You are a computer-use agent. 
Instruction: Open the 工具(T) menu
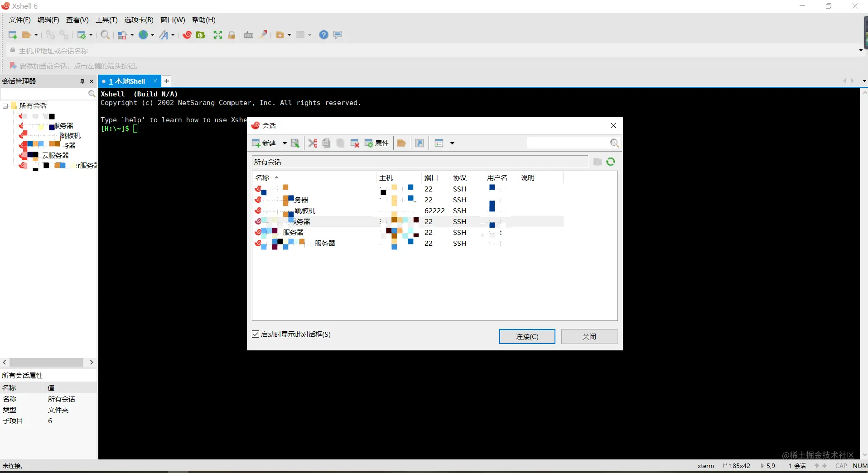tap(106, 20)
